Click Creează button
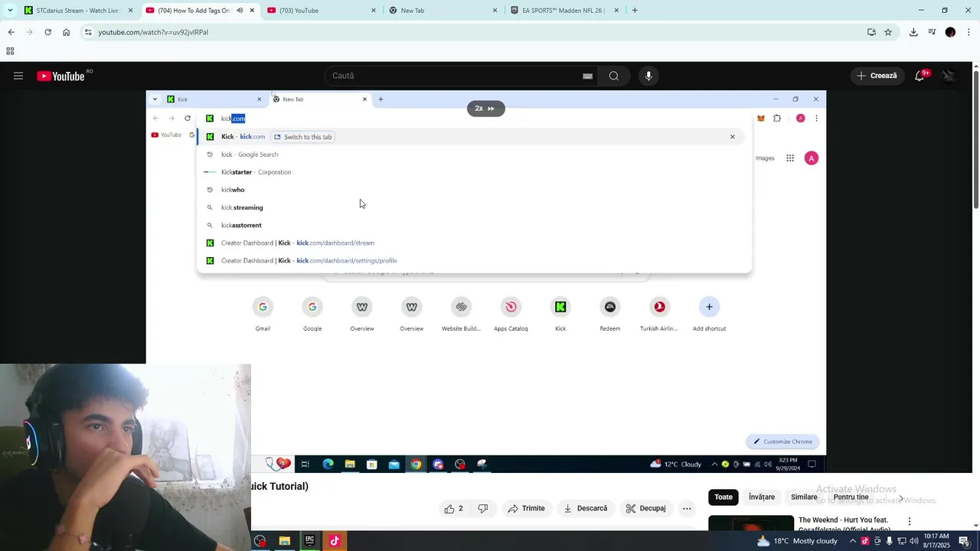The height and width of the screenshot is (551, 980). [877, 76]
